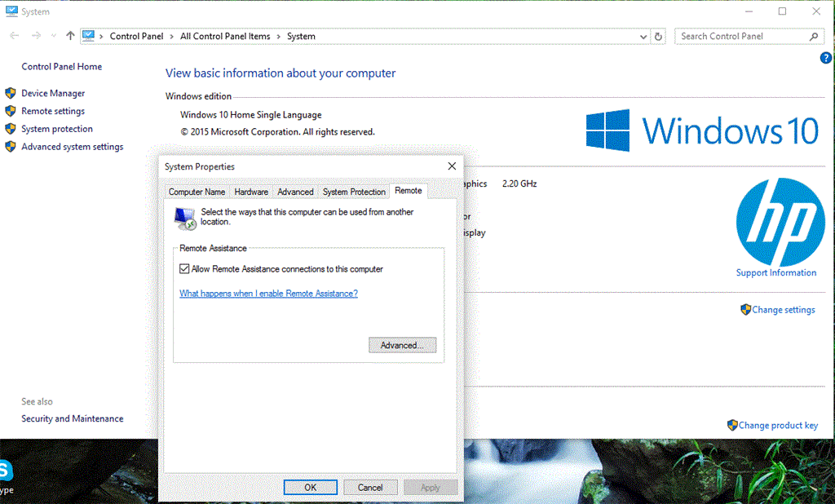Viewport: 835px width, 504px height.
Task: Click View basic information heading
Action: coord(281,73)
